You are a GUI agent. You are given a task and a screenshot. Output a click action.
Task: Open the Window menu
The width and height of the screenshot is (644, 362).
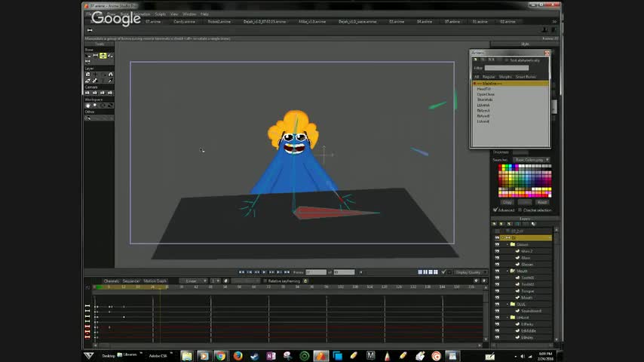tap(189, 14)
